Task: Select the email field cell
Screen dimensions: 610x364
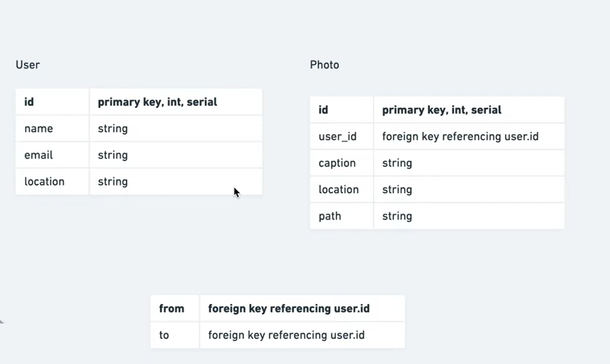Action: (x=52, y=155)
